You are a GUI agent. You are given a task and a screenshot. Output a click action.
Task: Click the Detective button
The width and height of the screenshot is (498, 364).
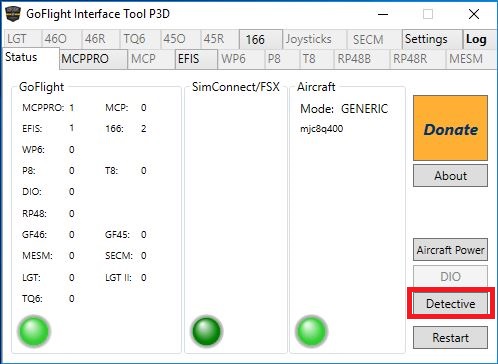point(450,304)
